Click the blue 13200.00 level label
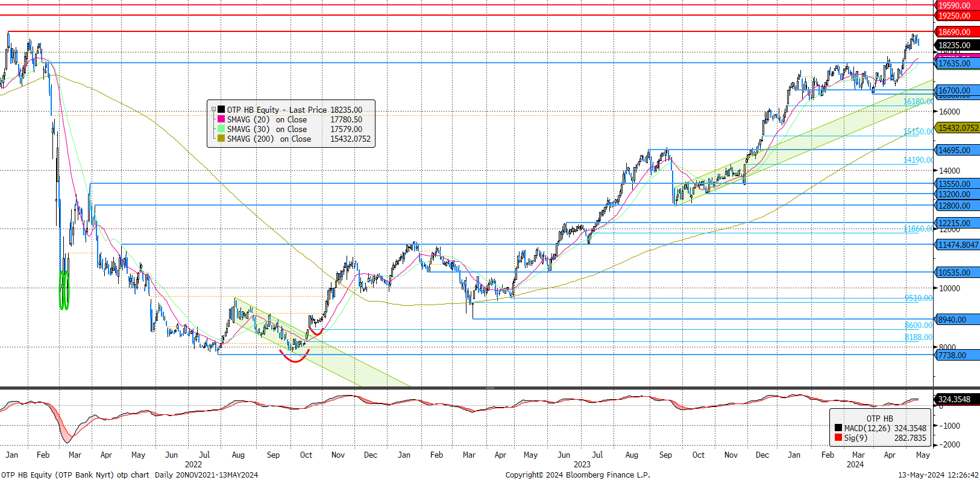 (958, 194)
